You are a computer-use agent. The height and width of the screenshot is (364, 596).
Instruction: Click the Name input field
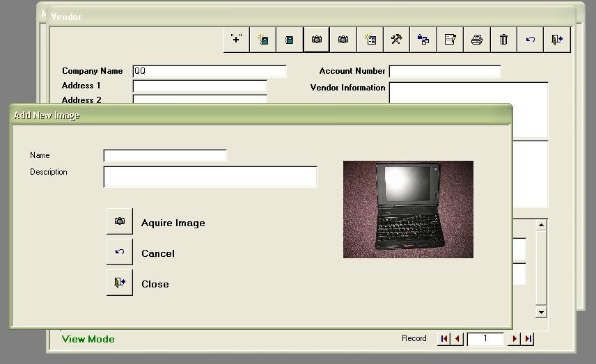click(x=165, y=155)
